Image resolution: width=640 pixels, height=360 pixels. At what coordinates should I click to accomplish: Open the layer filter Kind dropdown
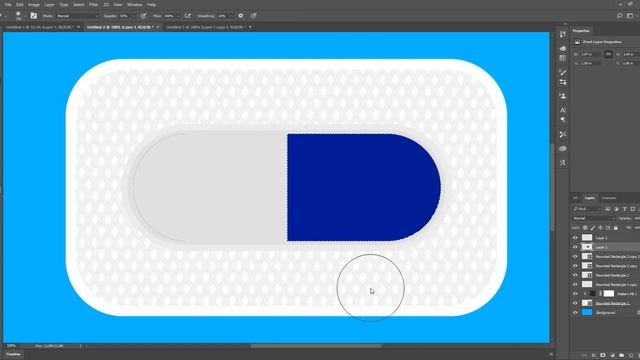[x=587, y=209]
